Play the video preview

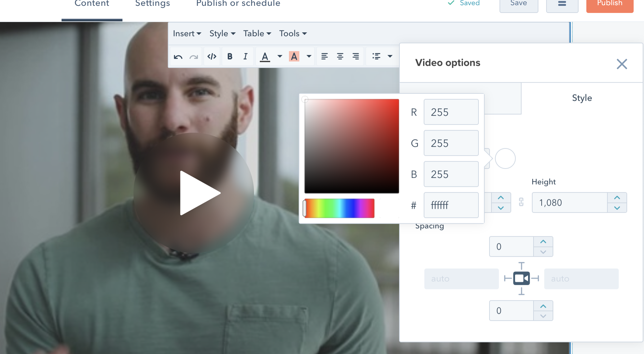194,193
